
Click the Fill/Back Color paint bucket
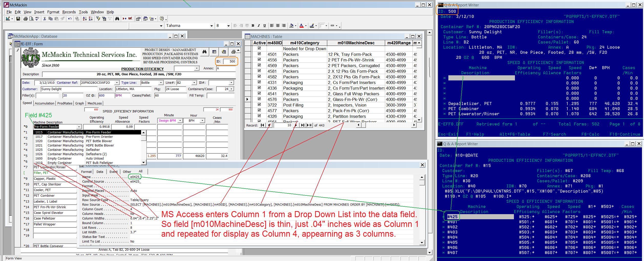pyautogui.click(x=291, y=26)
